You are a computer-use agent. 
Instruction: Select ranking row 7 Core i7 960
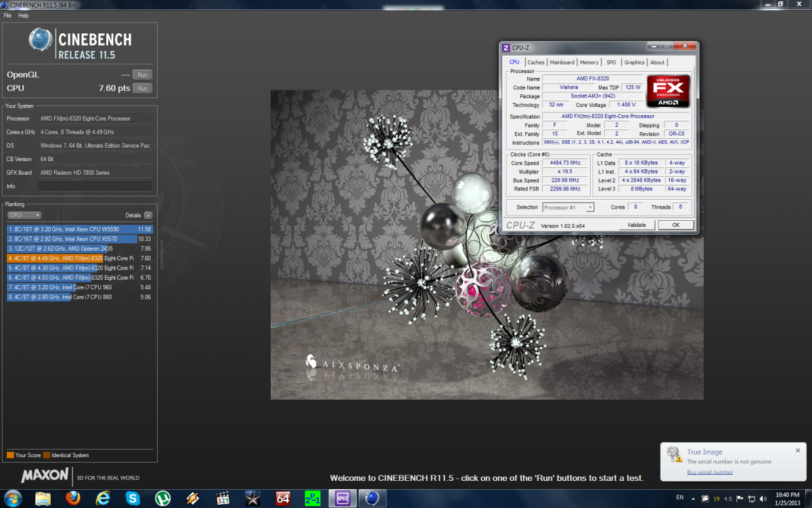tap(80, 287)
